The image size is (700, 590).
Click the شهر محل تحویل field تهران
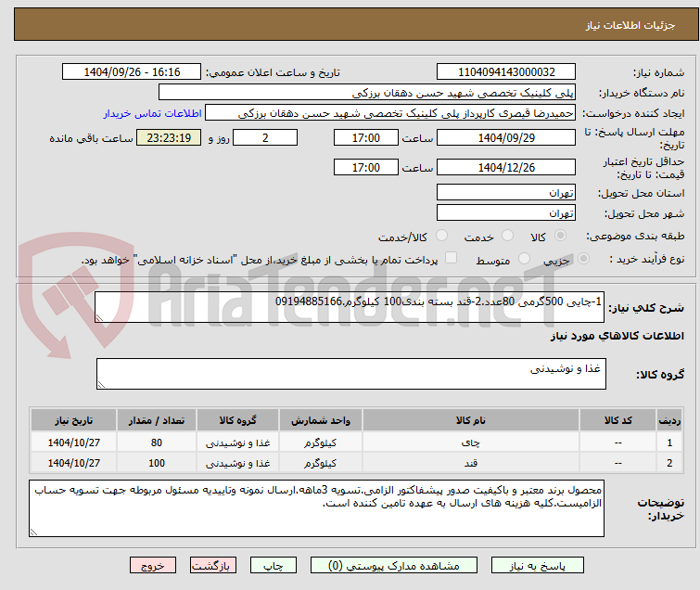(x=506, y=212)
